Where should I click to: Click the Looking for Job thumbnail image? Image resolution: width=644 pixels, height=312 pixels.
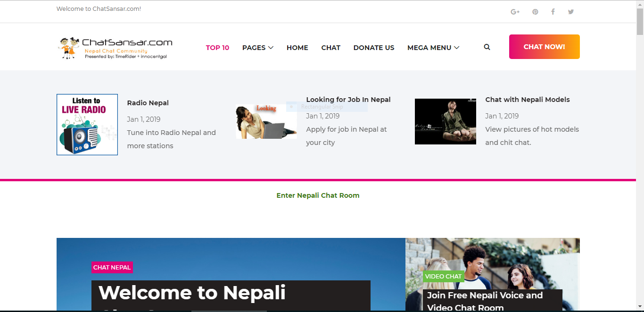266,121
